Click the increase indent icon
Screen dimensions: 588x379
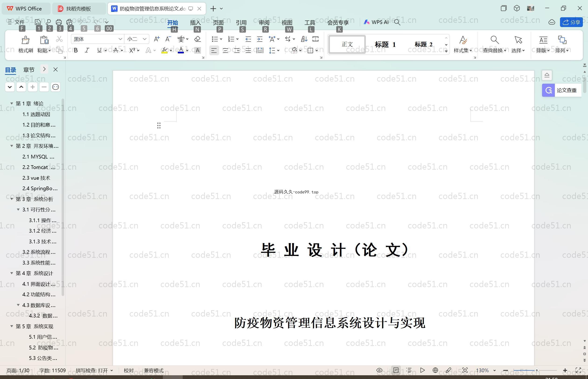[260, 39]
